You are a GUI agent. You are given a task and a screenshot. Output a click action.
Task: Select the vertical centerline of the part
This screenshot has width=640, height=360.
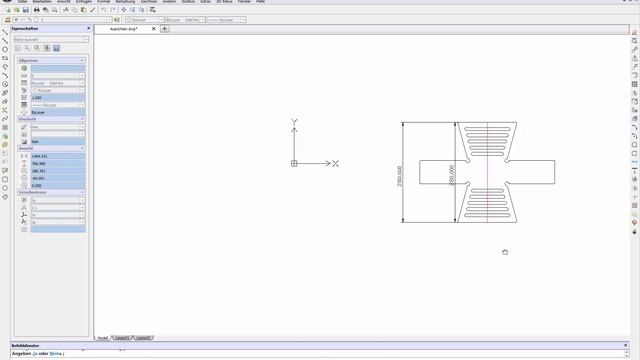487,172
